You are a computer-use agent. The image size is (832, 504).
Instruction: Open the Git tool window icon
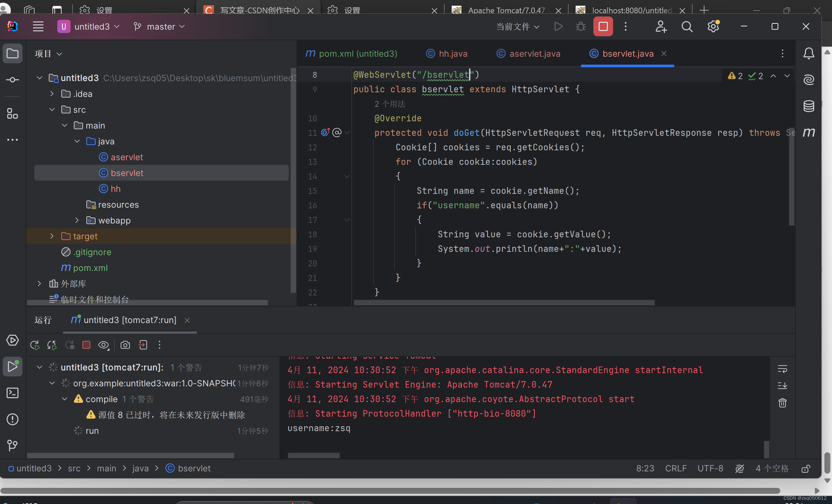tap(13, 445)
